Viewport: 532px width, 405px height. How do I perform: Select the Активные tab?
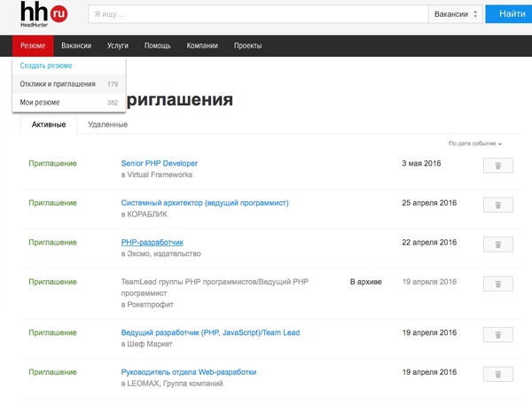click(x=48, y=125)
